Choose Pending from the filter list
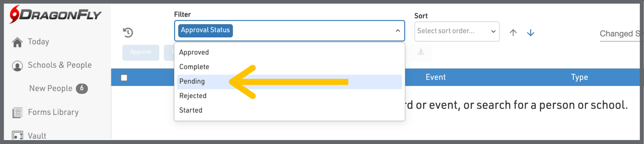Screen dimensions: 644x144 point(192,81)
